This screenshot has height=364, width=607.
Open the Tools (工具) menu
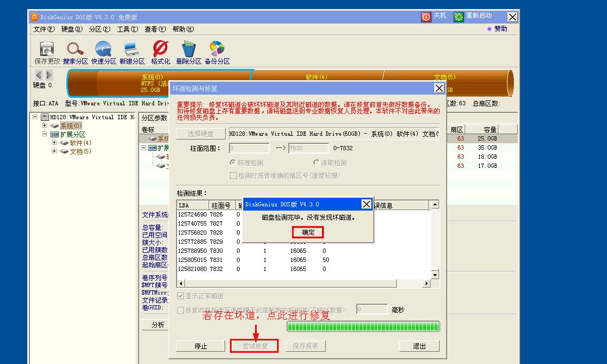[x=127, y=29]
